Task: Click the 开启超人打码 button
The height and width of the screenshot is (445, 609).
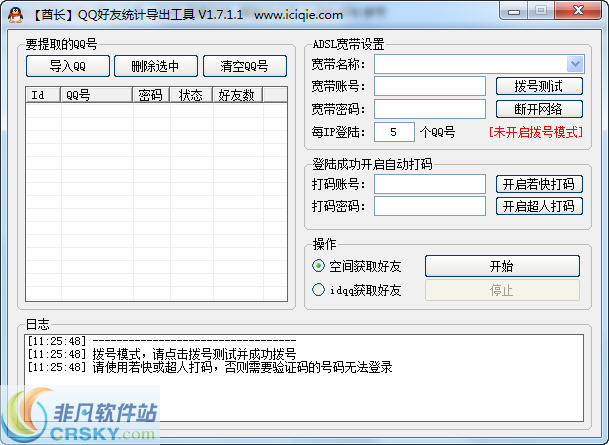Action: (x=539, y=206)
